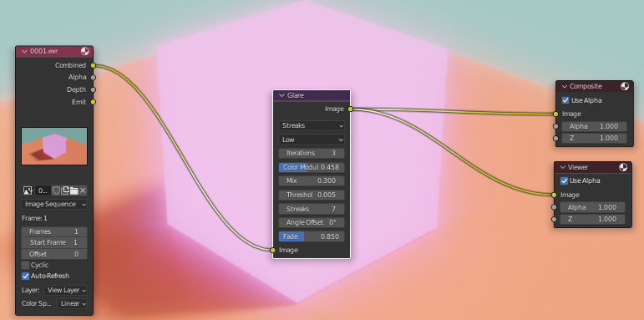Collapse the 0001.exr image node
Viewport: 644px width, 320px height.
pos(24,52)
